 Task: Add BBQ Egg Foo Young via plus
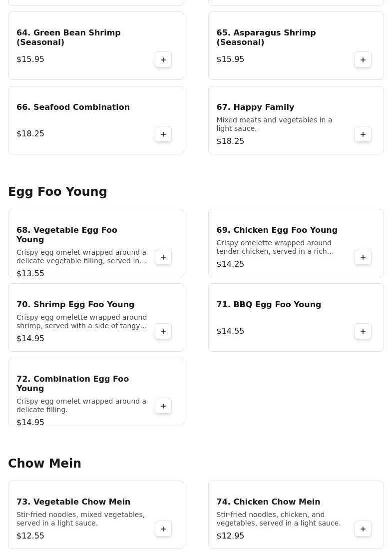pos(363,332)
